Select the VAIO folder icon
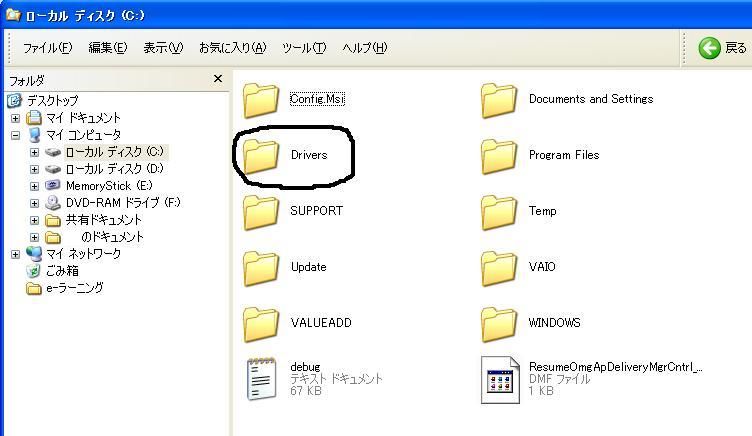752x436 pixels. [x=499, y=268]
